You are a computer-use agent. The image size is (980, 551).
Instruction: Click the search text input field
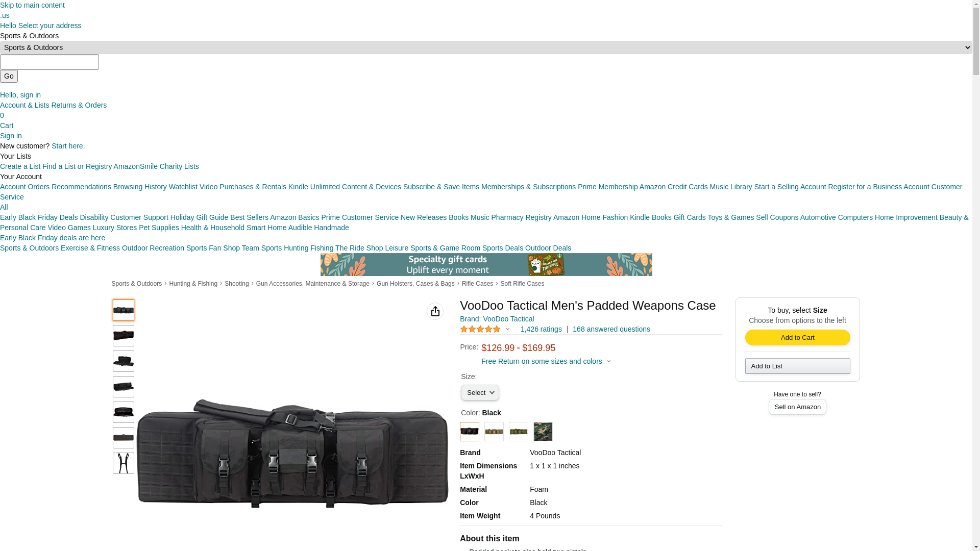[x=50, y=62]
